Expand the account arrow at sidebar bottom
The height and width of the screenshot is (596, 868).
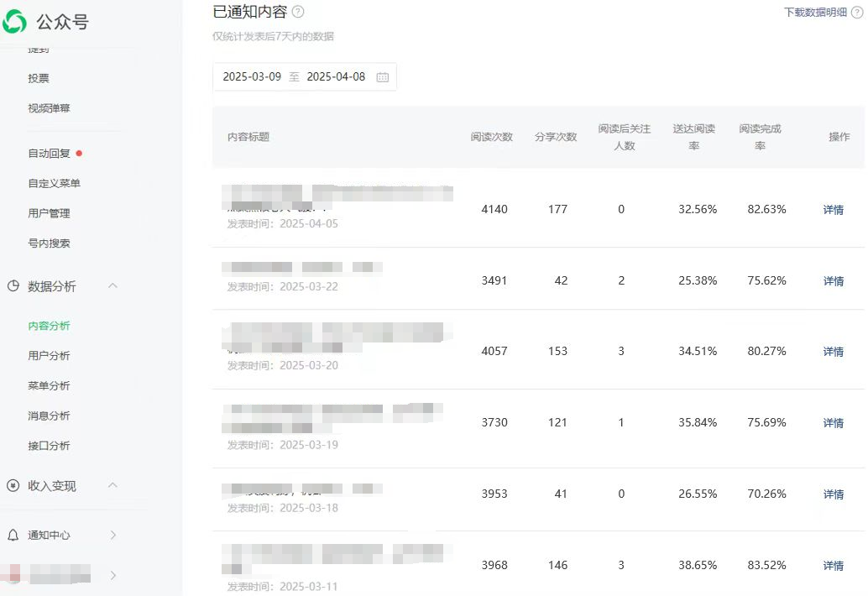click(113, 576)
